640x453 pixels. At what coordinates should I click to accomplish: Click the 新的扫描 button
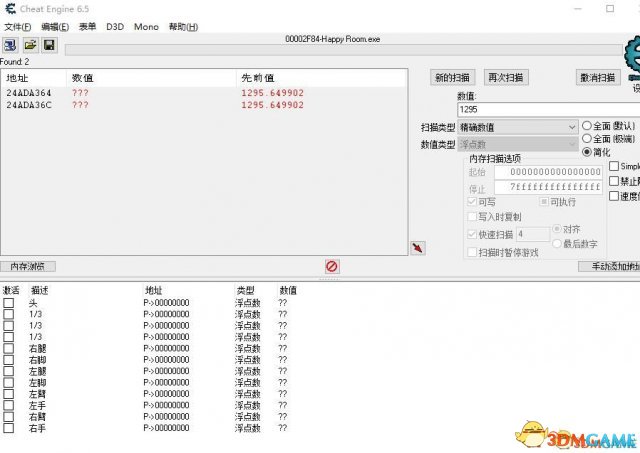pos(452,78)
